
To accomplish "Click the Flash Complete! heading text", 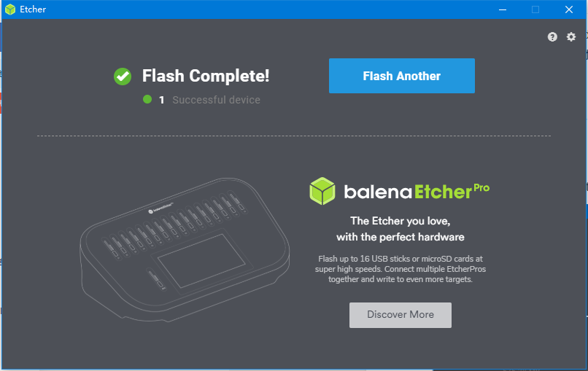I will (206, 76).
